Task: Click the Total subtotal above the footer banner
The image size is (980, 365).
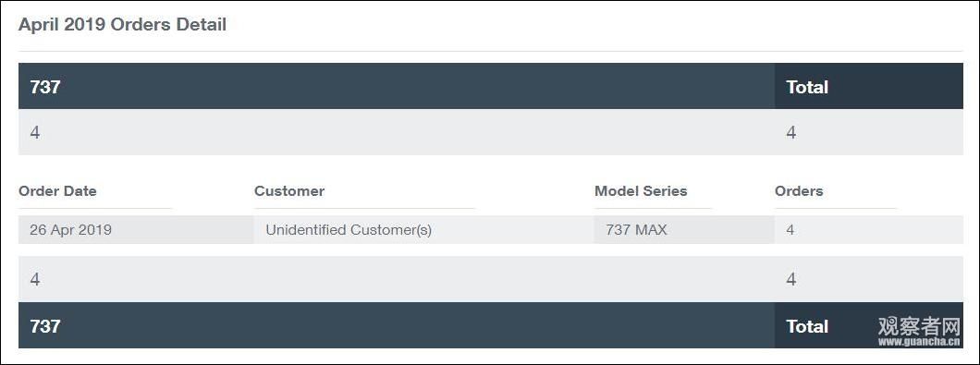Action: click(x=791, y=279)
